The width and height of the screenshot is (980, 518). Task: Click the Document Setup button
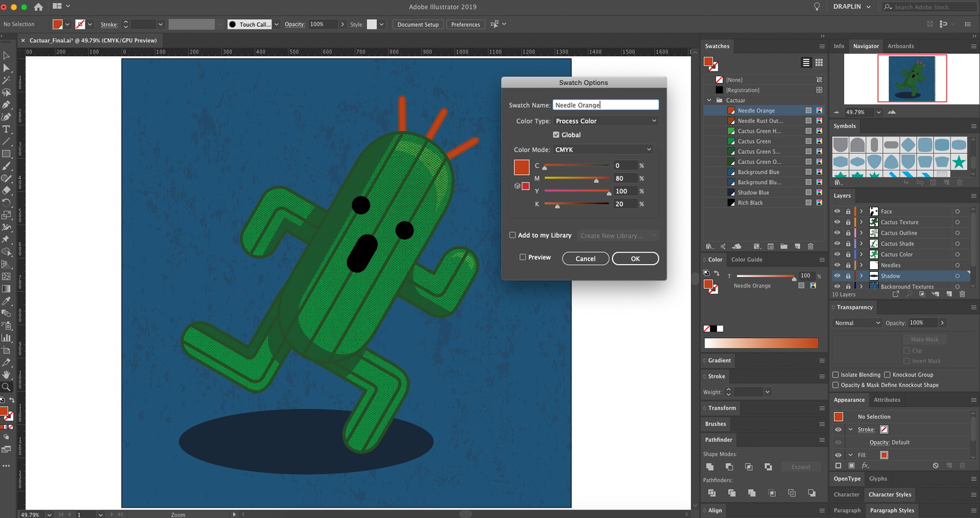(418, 24)
